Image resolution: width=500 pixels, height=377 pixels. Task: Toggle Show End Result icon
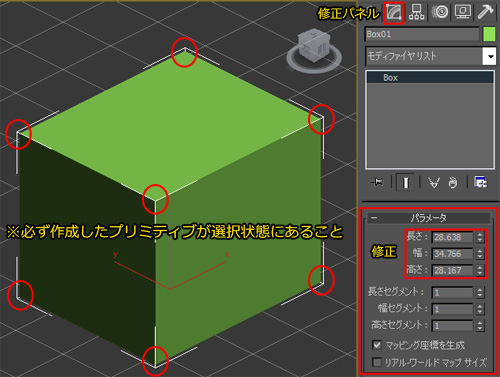pyautogui.click(x=405, y=182)
